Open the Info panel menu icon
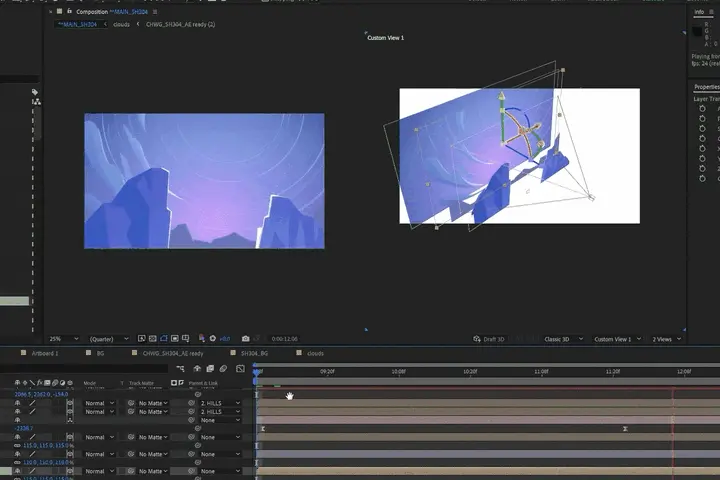 point(711,12)
